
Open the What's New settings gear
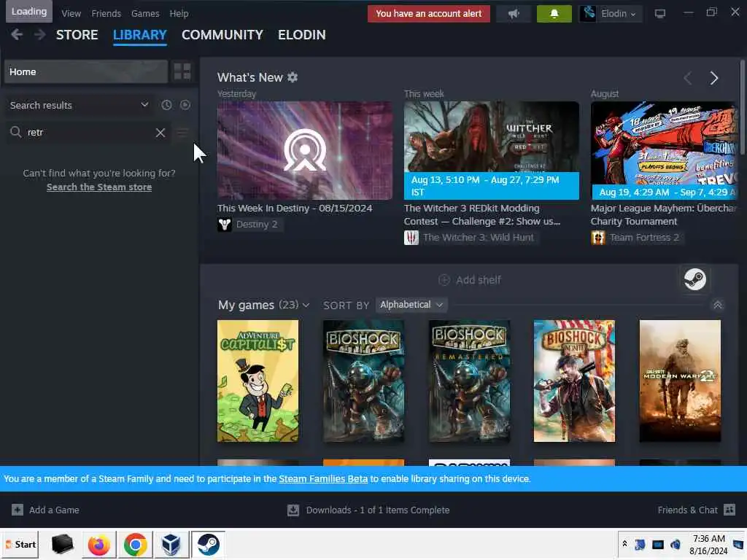pos(293,77)
